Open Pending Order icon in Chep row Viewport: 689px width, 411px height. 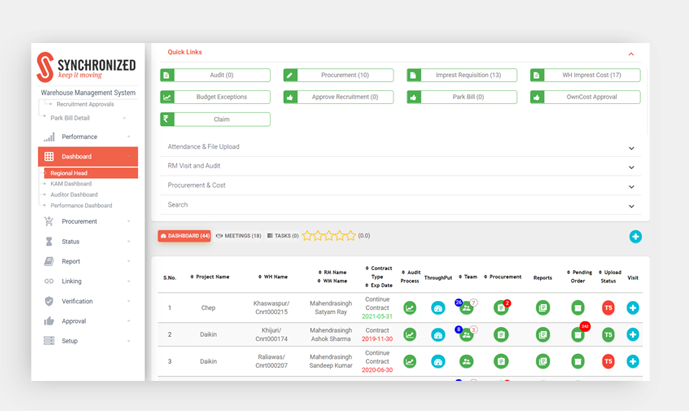[577, 308]
